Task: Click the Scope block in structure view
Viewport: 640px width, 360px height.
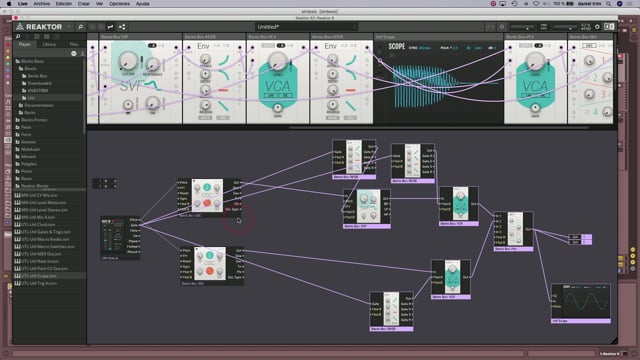Action: click(581, 303)
